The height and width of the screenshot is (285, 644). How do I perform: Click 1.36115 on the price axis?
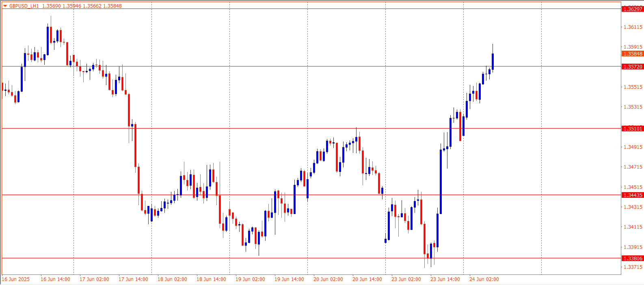(633, 27)
